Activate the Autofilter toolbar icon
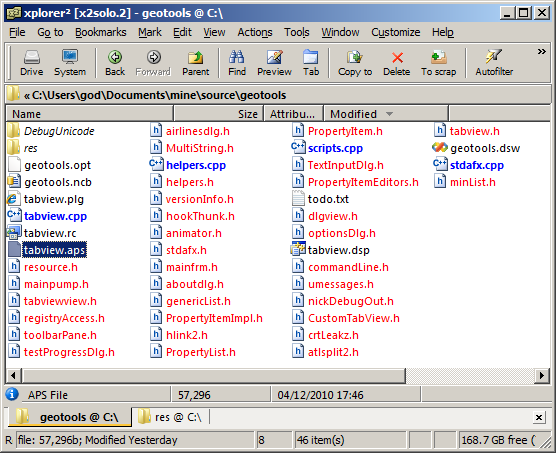The width and height of the screenshot is (556, 453). pos(494,57)
